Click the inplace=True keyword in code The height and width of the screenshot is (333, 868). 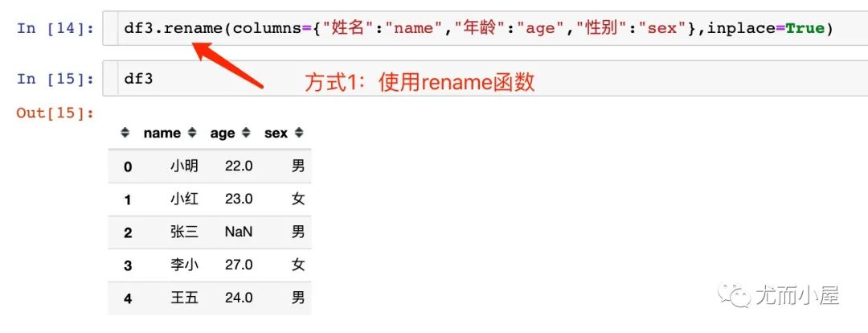[x=765, y=28]
